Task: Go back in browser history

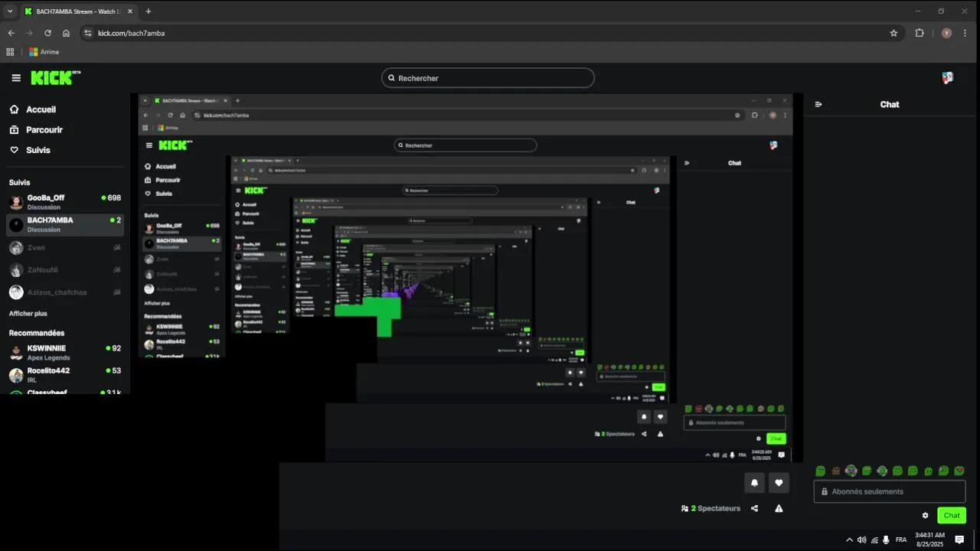Action: (11, 33)
